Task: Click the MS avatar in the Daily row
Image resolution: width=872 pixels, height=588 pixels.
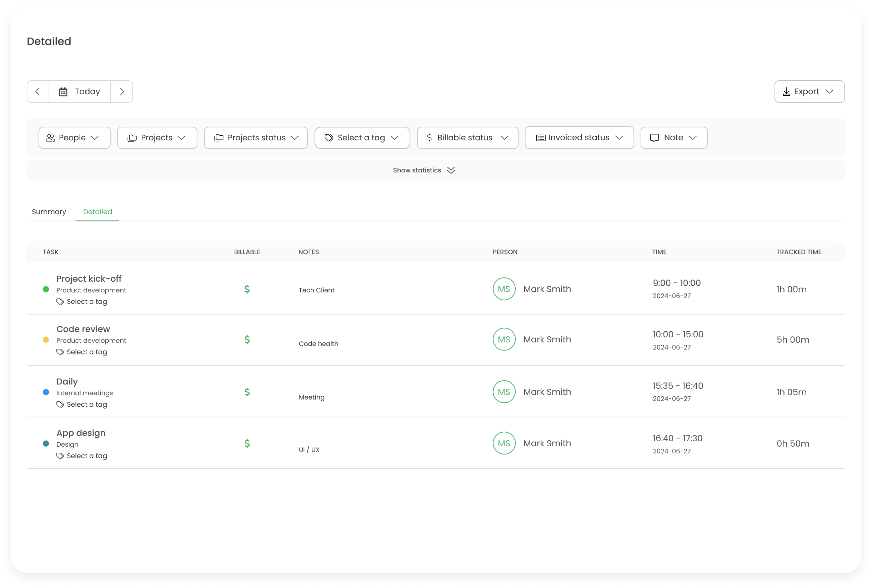Action: [x=504, y=392]
